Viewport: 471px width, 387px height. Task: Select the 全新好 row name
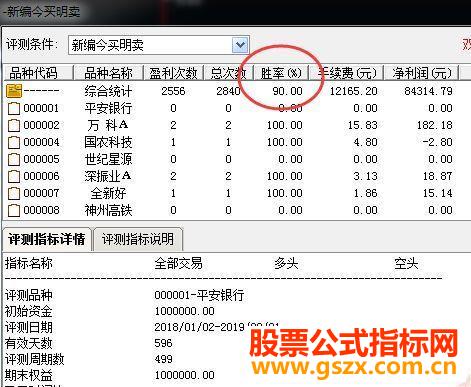(x=108, y=193)
